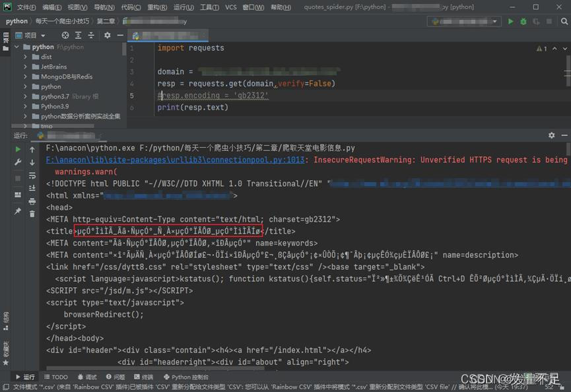This screenshot has height=392, width=571.
Task: Expand the python3.7 library folder
Action: (x=25, y=96)
